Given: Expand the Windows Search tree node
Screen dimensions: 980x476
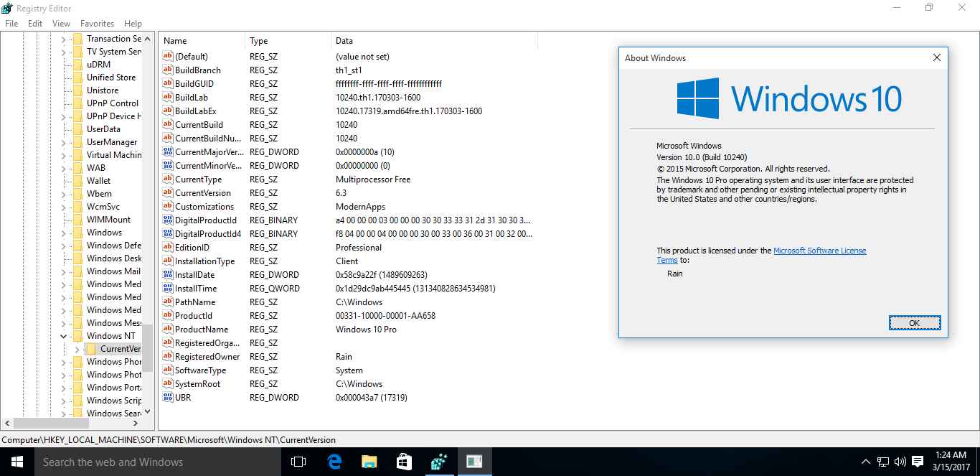Looking at the screenshot, I should [63, 413].
